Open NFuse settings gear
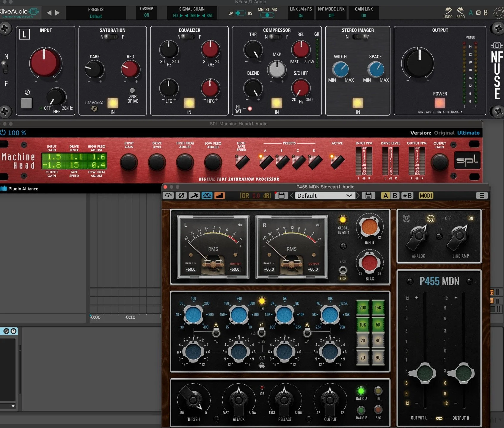Viewport: 504px width, 428px height. pyautogui.click(x=499, y=13)
